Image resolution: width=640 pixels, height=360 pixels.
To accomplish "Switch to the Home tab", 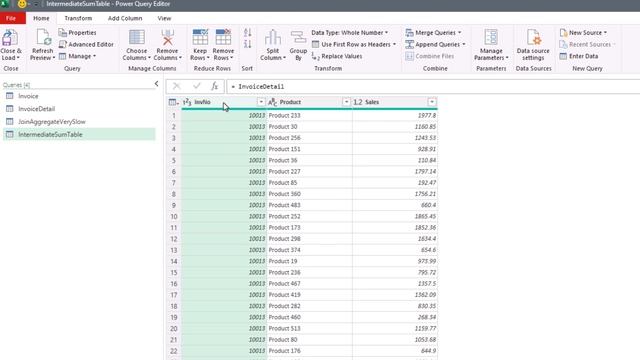I will (x=41, y=18).
